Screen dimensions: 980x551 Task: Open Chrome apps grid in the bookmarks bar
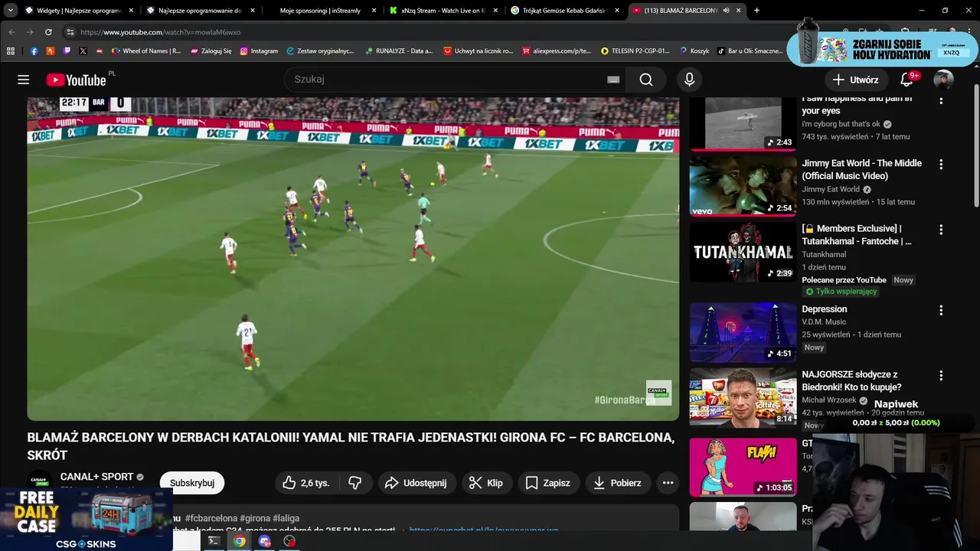[x=11, y=51]
